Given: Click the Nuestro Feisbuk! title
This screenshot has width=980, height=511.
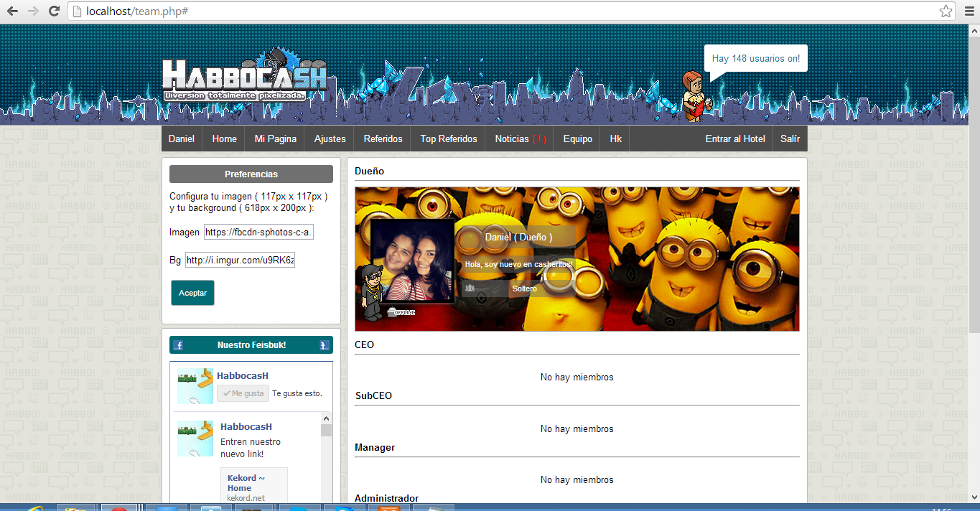Looking at the screenshot, I should [x=251, y=345].
